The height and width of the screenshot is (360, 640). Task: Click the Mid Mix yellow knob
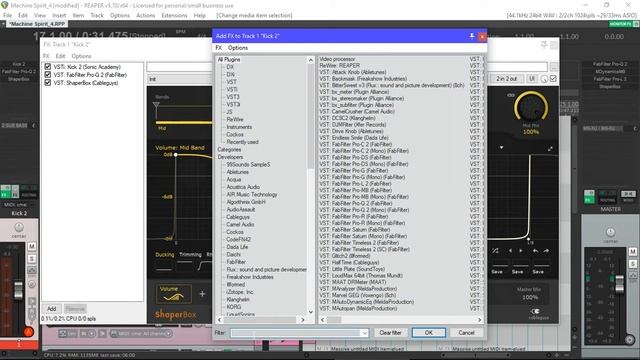point(531,107)
